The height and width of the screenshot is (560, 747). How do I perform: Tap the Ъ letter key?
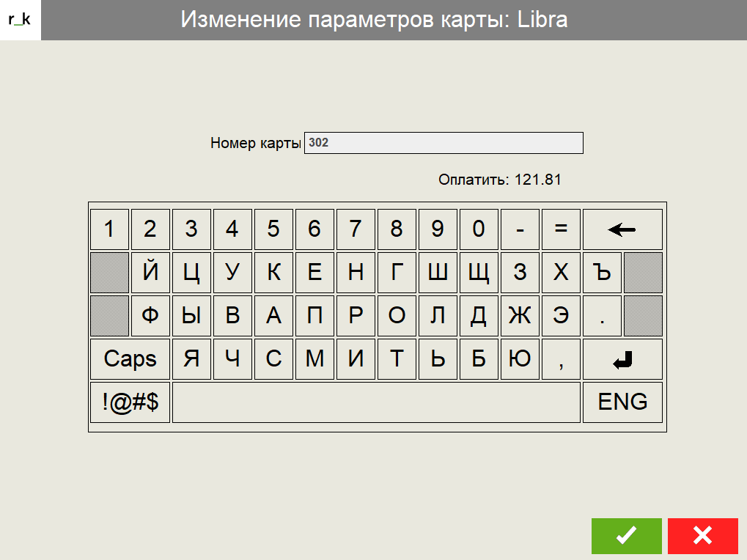coord(602,273)
